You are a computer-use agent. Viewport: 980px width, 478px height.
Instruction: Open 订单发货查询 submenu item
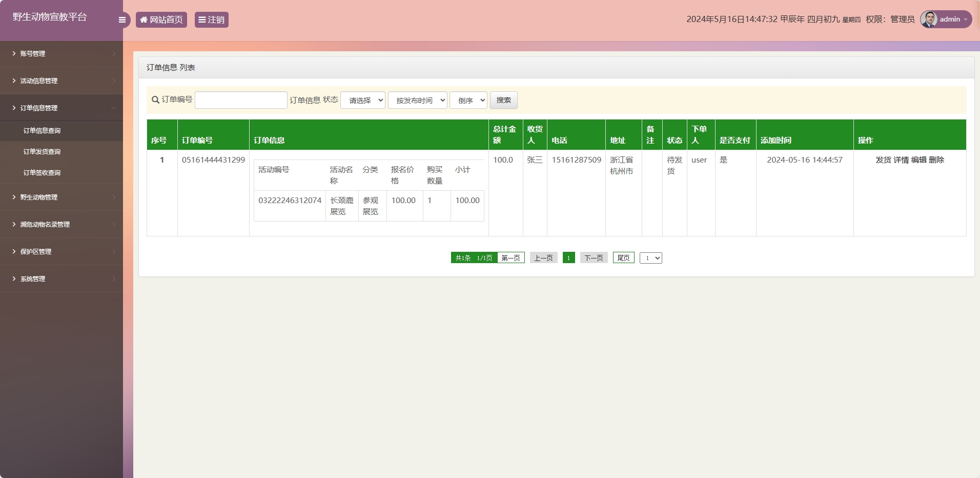tap(42, 152)
